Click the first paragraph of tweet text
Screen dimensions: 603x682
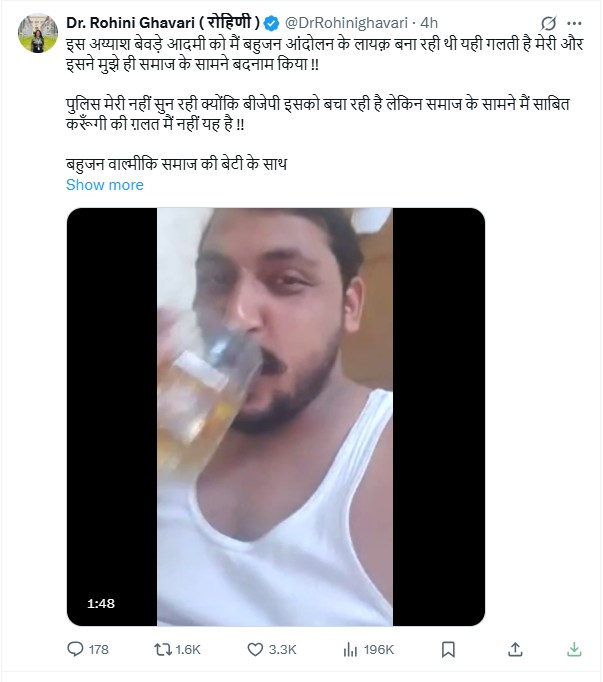point(300,56)
